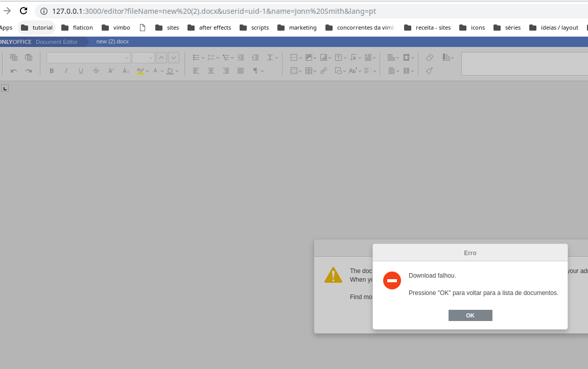Toggle nonprinting characters display

tap(255, 70)
